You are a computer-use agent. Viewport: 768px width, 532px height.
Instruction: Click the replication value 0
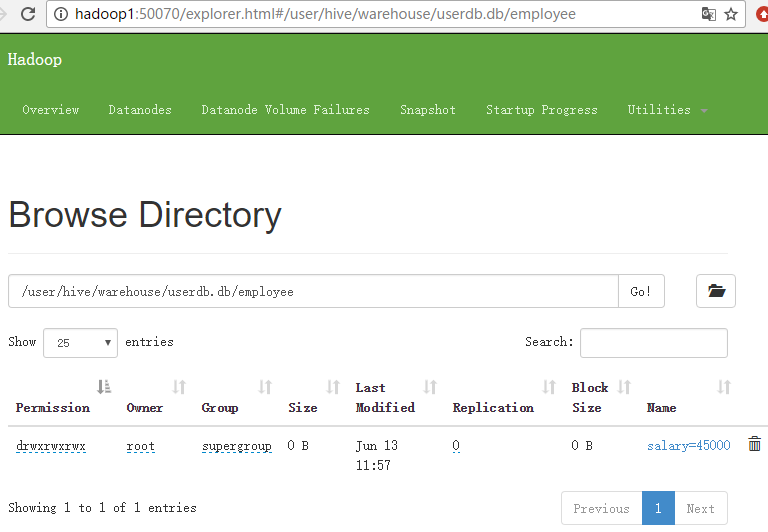pos(456,445)
